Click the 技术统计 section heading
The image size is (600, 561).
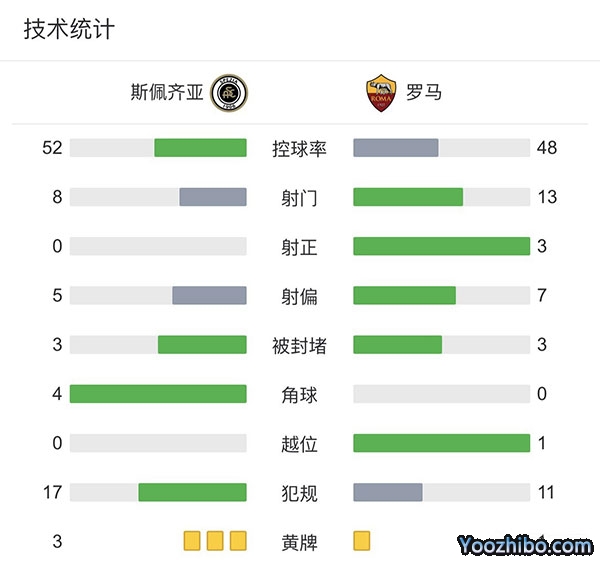pyautogui.click(x=69, y=29)
